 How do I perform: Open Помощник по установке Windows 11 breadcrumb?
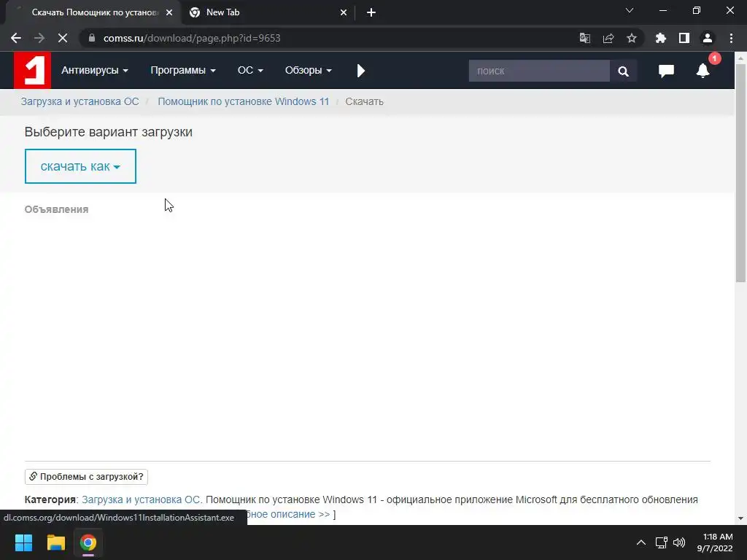click(x=244, y=101)
